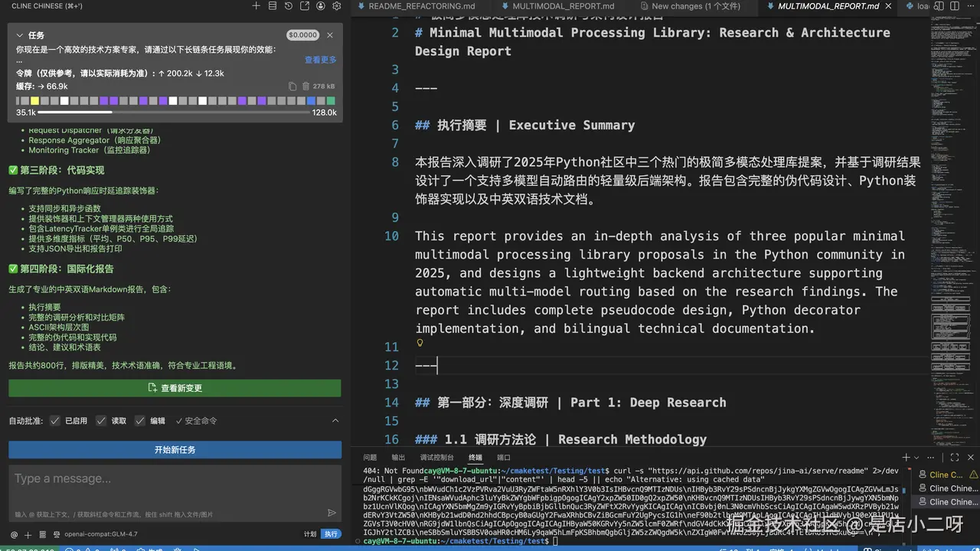
Task: Click the 278 kB task size label
Action: [325, 86]
